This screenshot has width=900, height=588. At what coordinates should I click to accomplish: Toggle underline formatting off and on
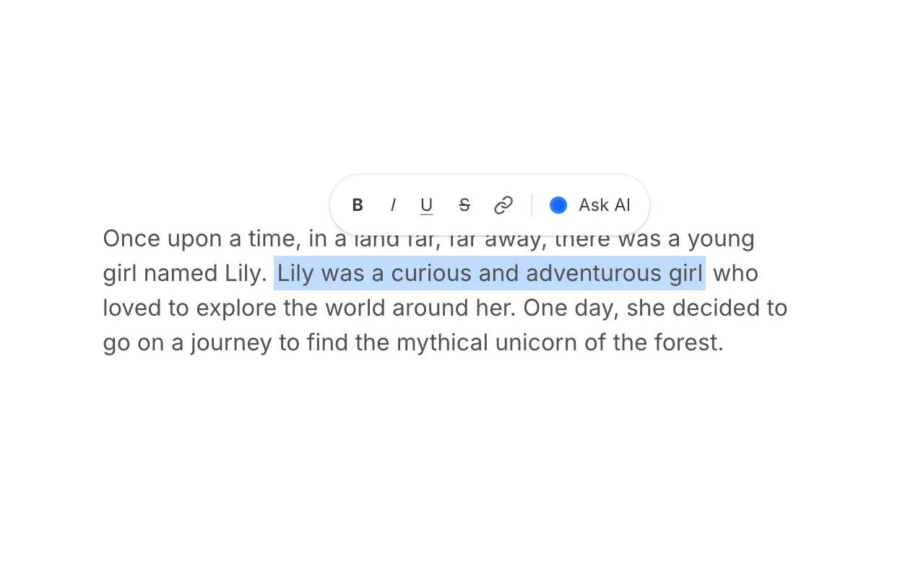click(x=426, y=205)
